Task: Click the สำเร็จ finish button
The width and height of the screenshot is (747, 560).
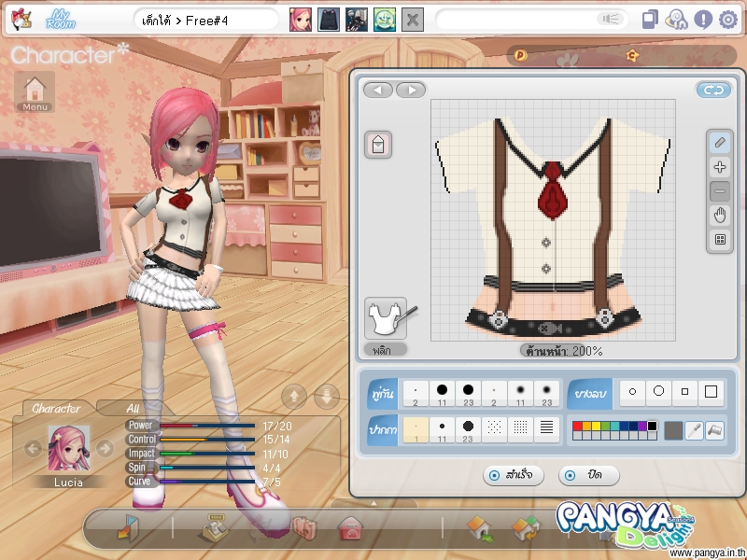Action: (513, 475)
